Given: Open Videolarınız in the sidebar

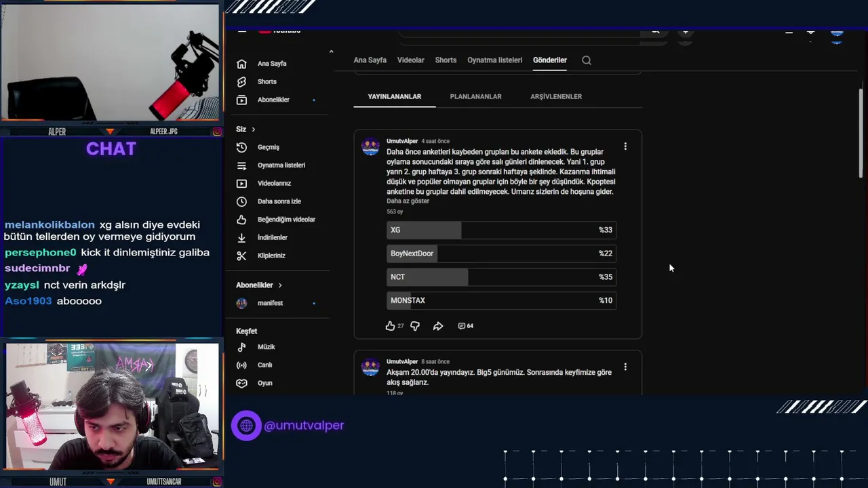Looking at the screenshot, I should [x=274, y=183].
